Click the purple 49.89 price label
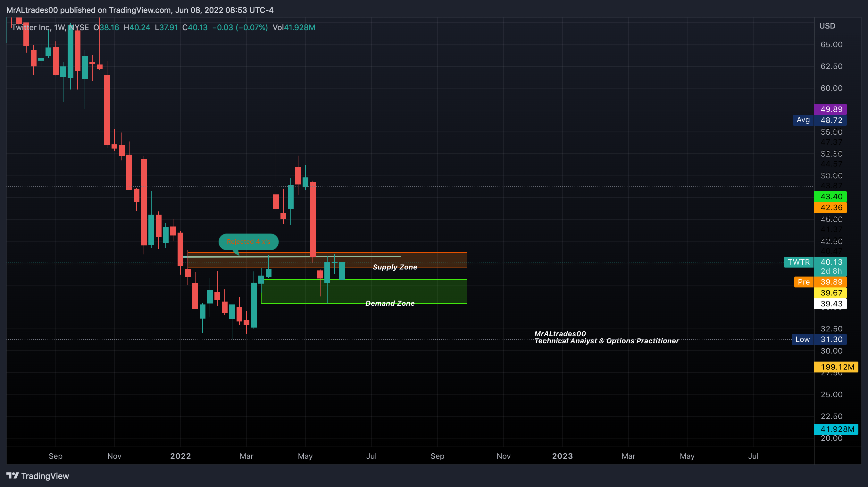 coord(830,109)
